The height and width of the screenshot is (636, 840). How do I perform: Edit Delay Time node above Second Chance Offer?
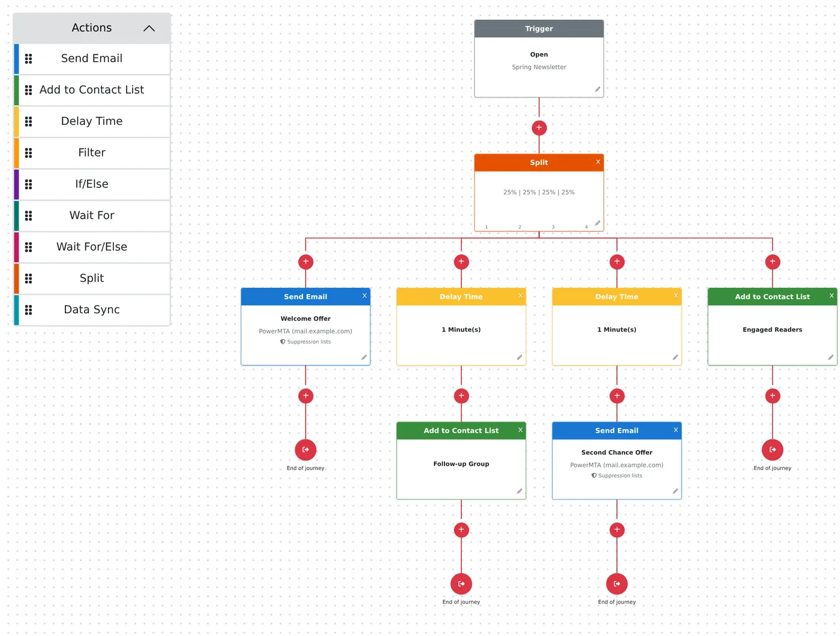[x=675, y=358]
